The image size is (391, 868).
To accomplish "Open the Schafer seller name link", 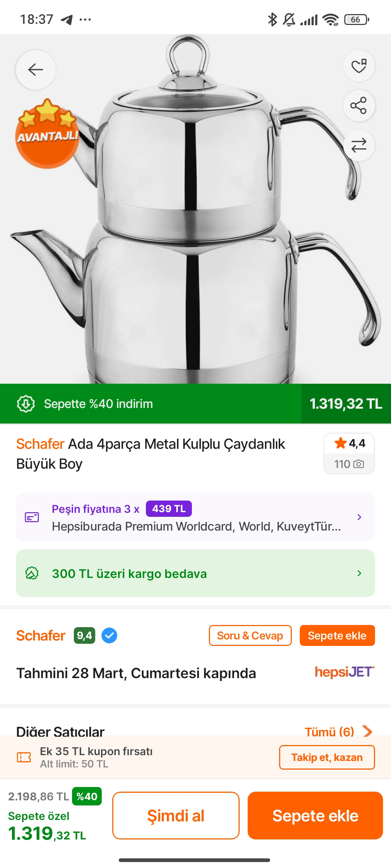I will 41,635.
